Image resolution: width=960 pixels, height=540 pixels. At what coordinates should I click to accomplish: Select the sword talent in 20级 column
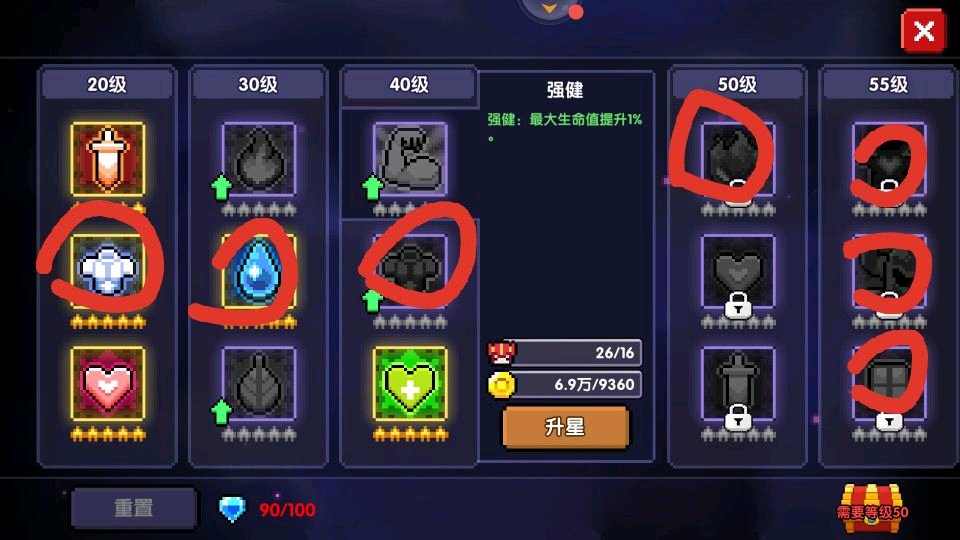click(x=108, y=159)
